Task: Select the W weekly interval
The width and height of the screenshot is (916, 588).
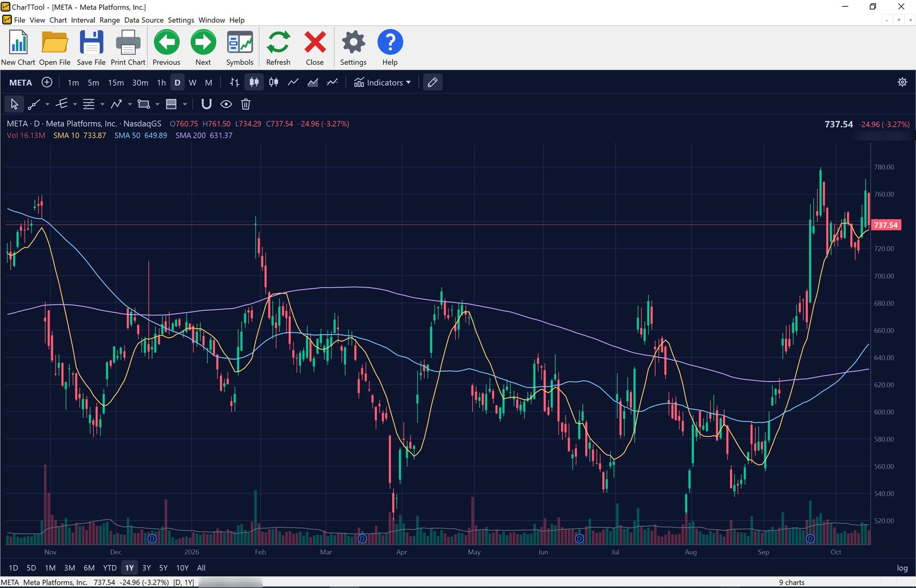Action: pyautogui.click(x=193, y=82)
